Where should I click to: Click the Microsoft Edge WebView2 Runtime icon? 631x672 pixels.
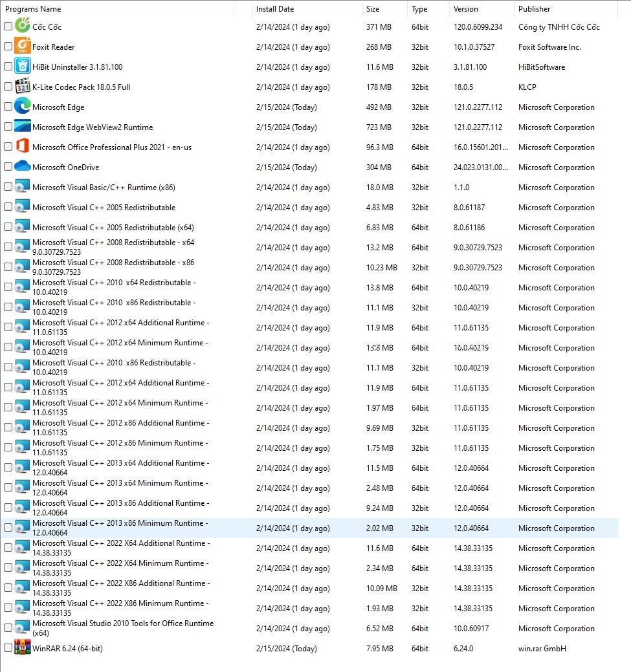[x=22, y=127]
